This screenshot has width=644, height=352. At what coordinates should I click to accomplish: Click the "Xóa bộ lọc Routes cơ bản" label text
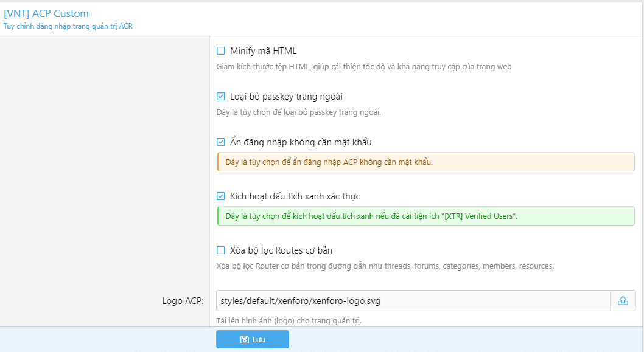[281, 250]
